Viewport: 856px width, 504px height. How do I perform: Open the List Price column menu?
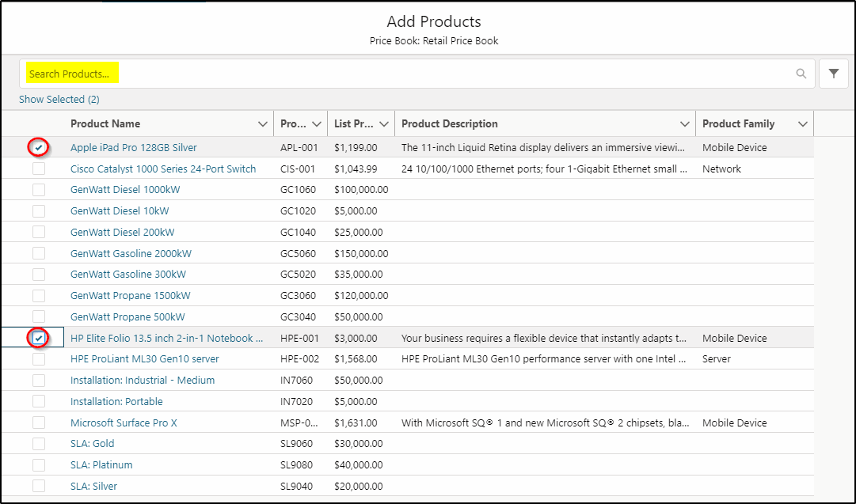click(386, 123)
